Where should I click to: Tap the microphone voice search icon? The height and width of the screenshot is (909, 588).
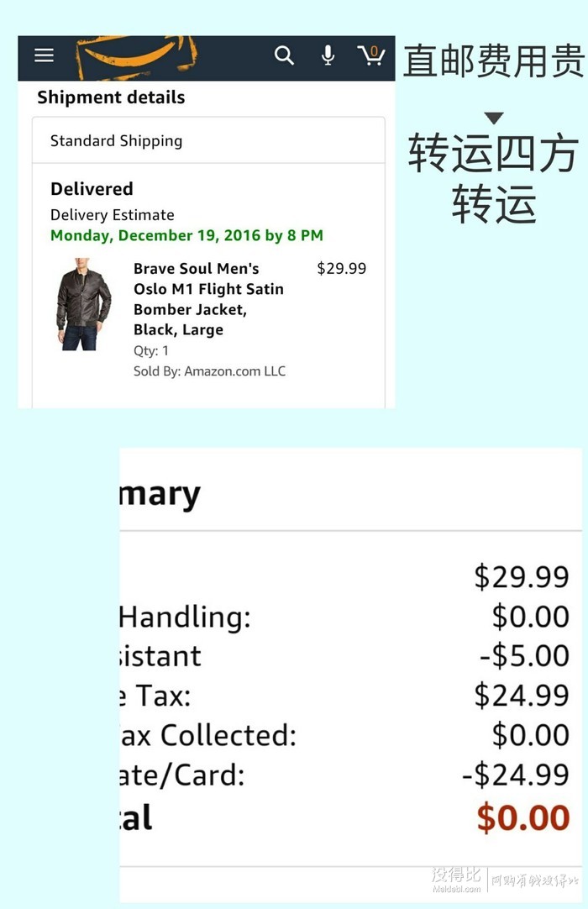click(328, 55)
